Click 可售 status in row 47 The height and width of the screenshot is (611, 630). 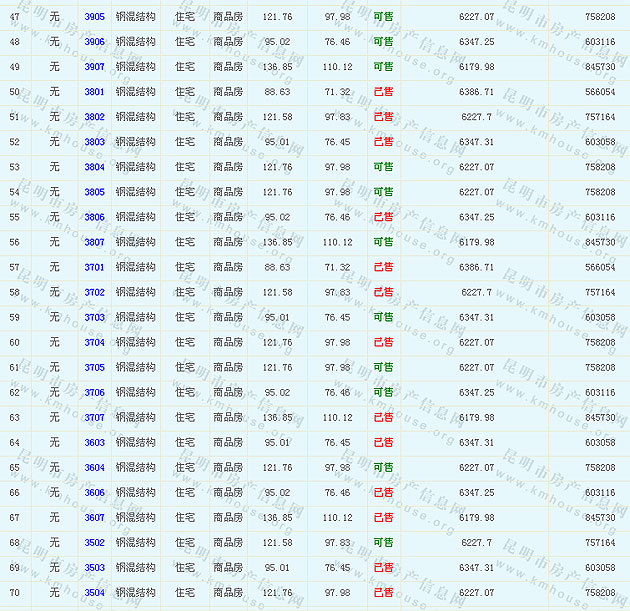(383, 17)
